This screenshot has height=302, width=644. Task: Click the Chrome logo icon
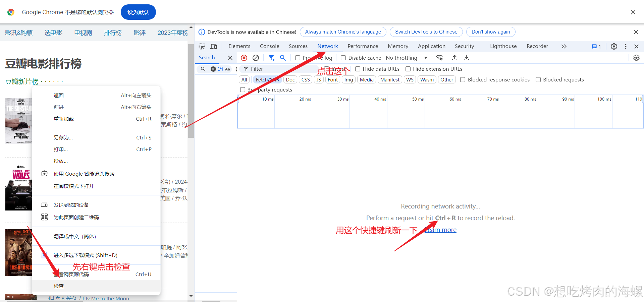tap(11, 12)
